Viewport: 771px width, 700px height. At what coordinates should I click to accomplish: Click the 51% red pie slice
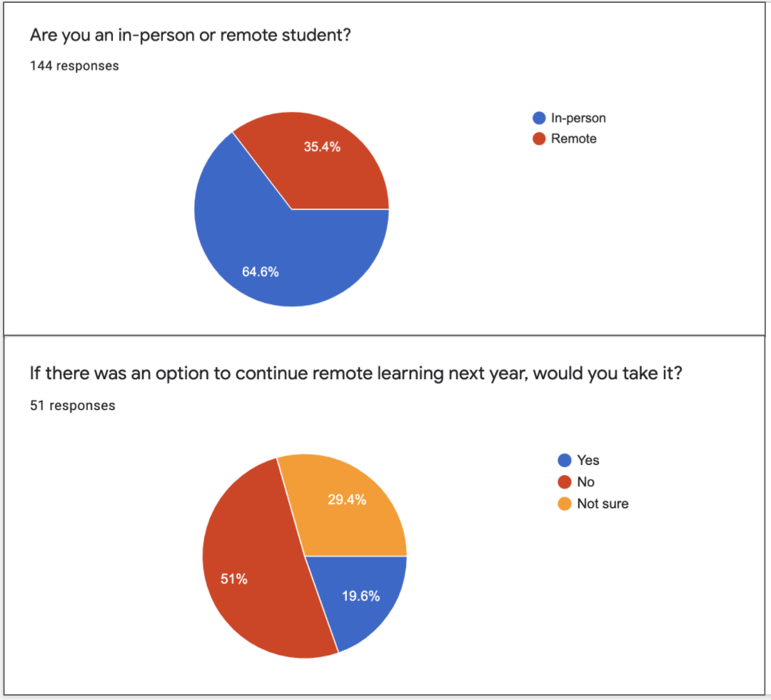pyautogui.click(x=251, y=566)
